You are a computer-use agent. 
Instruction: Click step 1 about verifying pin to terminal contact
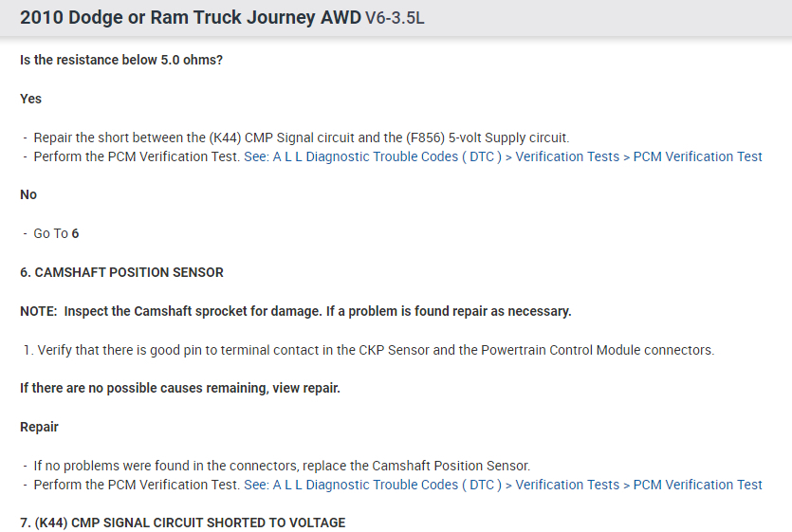point(375,350)
